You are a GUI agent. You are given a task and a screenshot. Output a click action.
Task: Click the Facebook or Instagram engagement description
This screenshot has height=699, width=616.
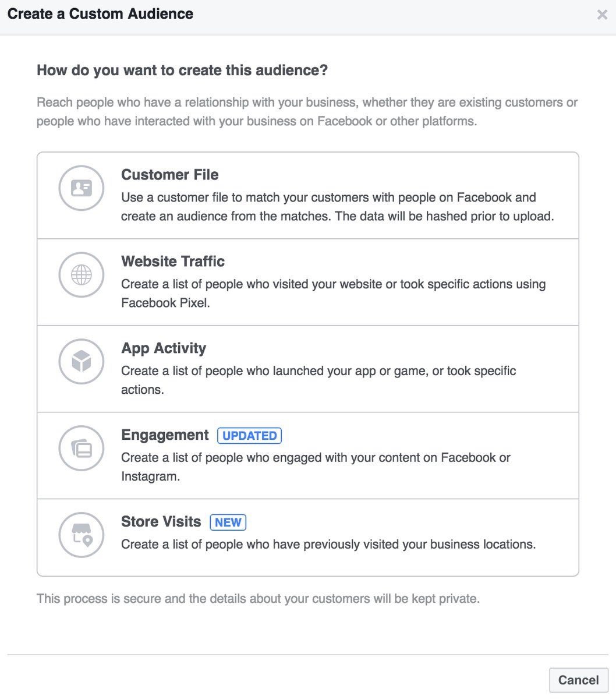point(316,467)
